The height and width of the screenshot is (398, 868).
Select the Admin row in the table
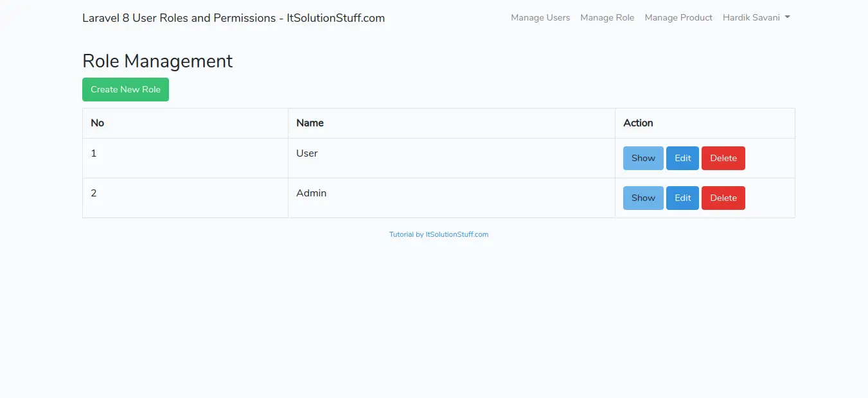[x=311, y=193]
